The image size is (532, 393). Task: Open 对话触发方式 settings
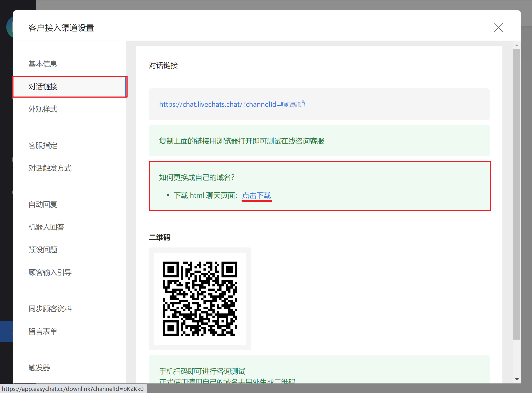click(x=50, y=168)
